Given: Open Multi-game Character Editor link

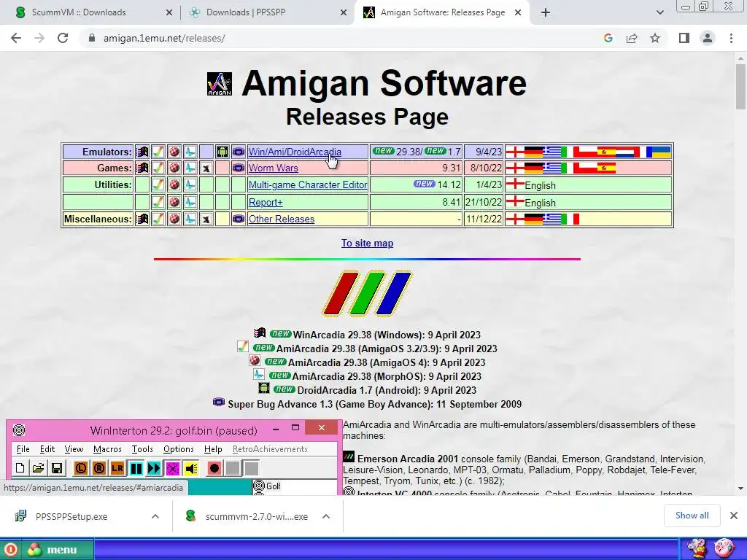Looking at the screenshot, I should [x=308, y=184].
